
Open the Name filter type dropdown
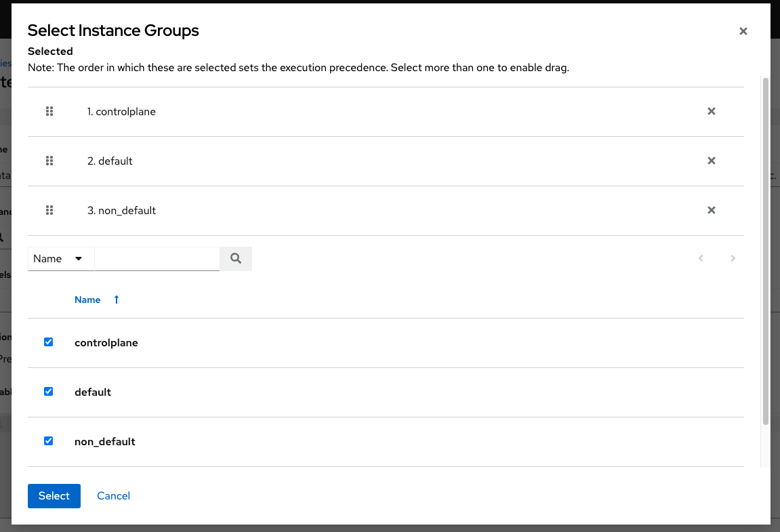(x=60, y=258)
